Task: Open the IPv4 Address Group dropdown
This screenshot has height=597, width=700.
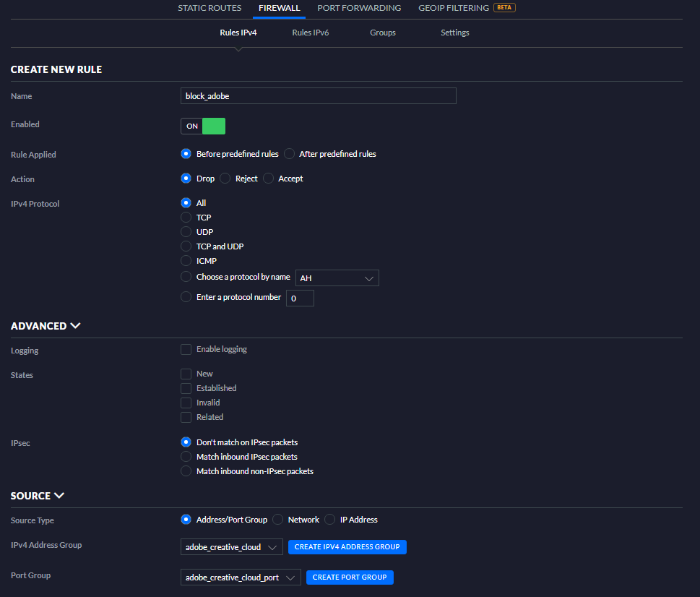Action: point(231,547)
